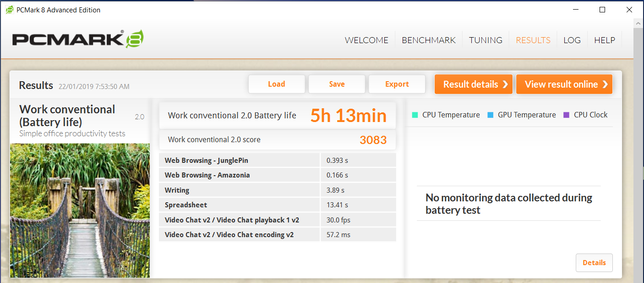
Task: Click the GPU Temperature legend swatch
Action: click(491, 115)
